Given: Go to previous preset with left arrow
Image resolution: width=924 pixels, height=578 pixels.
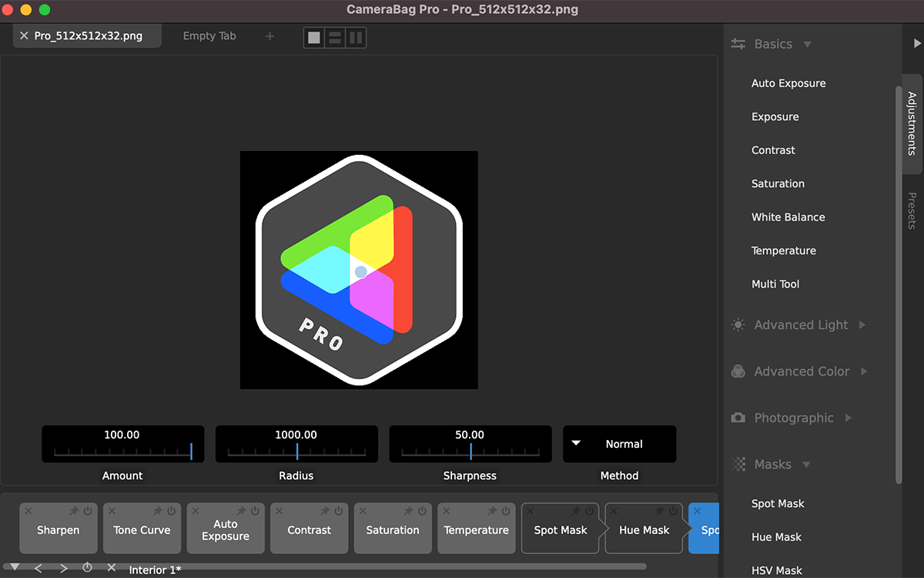Looking at the screenshot, I should pos(38,568).
